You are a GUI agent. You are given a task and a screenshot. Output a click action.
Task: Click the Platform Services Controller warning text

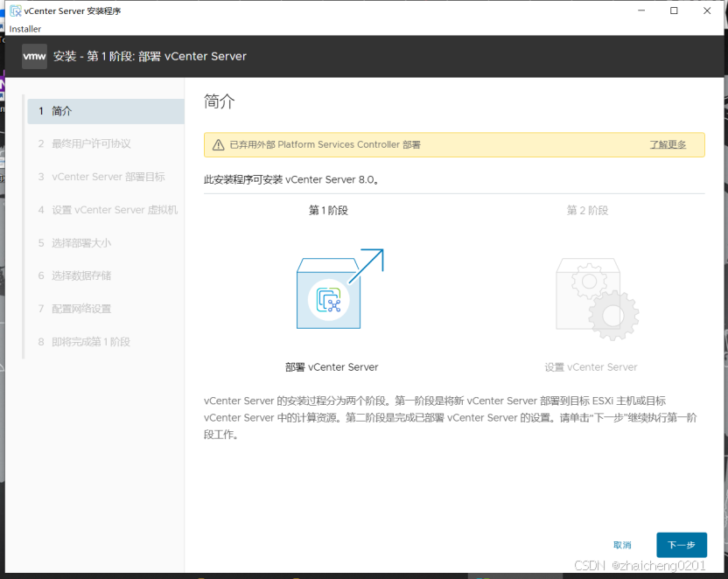coord(325,145)
